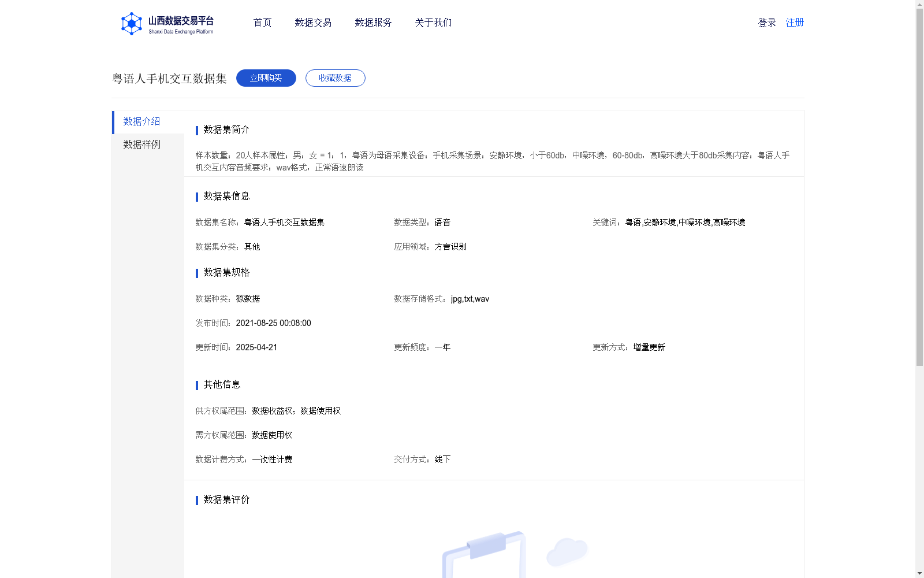
Task: Click the dataset category value 其他
Action: [252, 247]
